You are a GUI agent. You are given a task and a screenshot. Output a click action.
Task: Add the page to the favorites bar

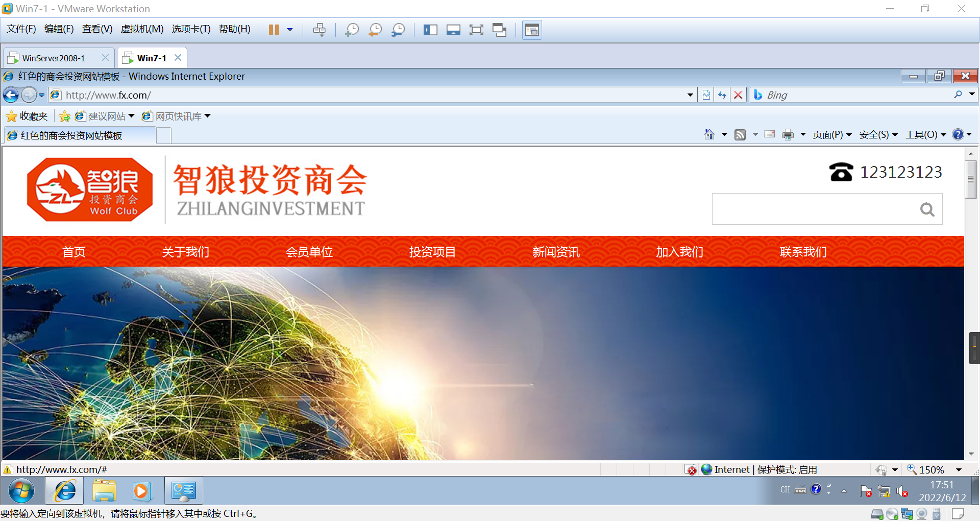click(64, 116)
